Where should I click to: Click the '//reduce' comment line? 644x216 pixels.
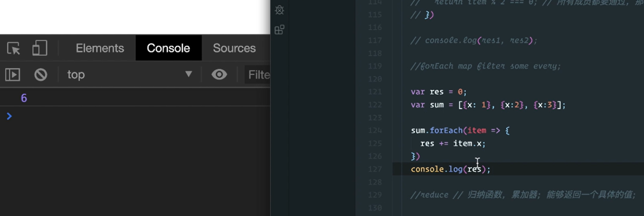pos(523,195)
